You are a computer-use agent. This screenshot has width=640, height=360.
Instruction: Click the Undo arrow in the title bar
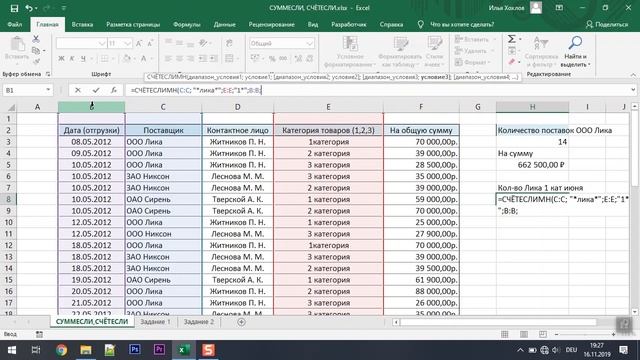pos(29,8)
